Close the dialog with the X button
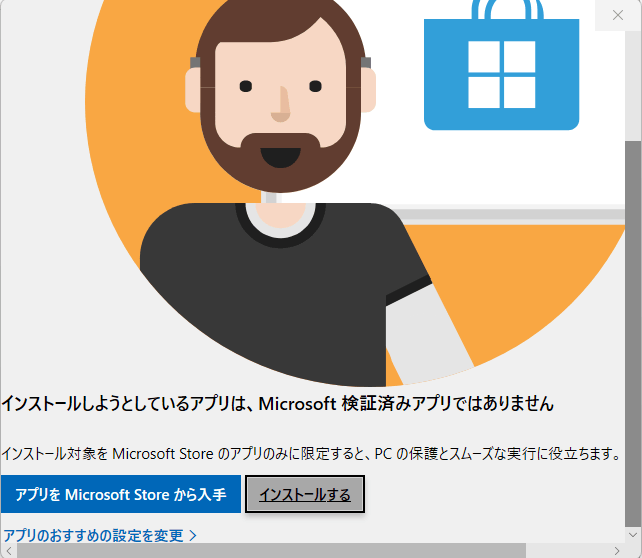Viewport: 642px width, 558px height. point(618,15)
